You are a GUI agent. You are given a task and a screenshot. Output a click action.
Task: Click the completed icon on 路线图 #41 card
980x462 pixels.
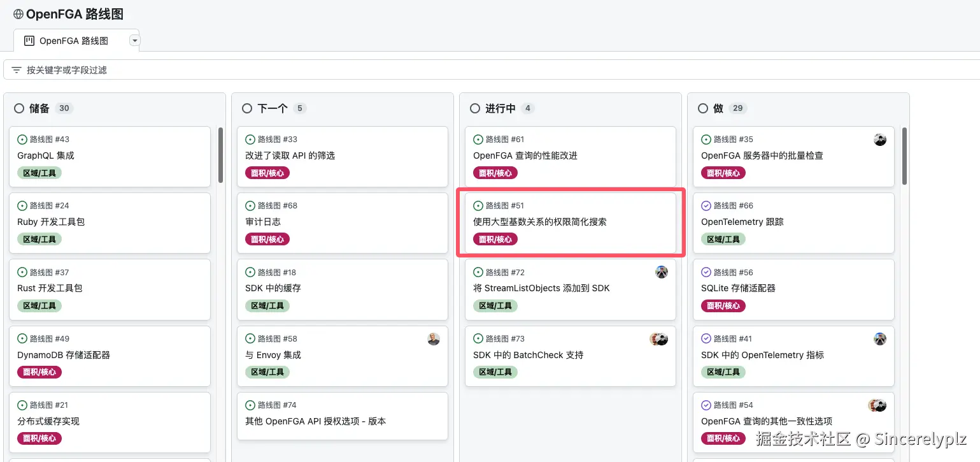pyautogui.click(x=706, y=338)
